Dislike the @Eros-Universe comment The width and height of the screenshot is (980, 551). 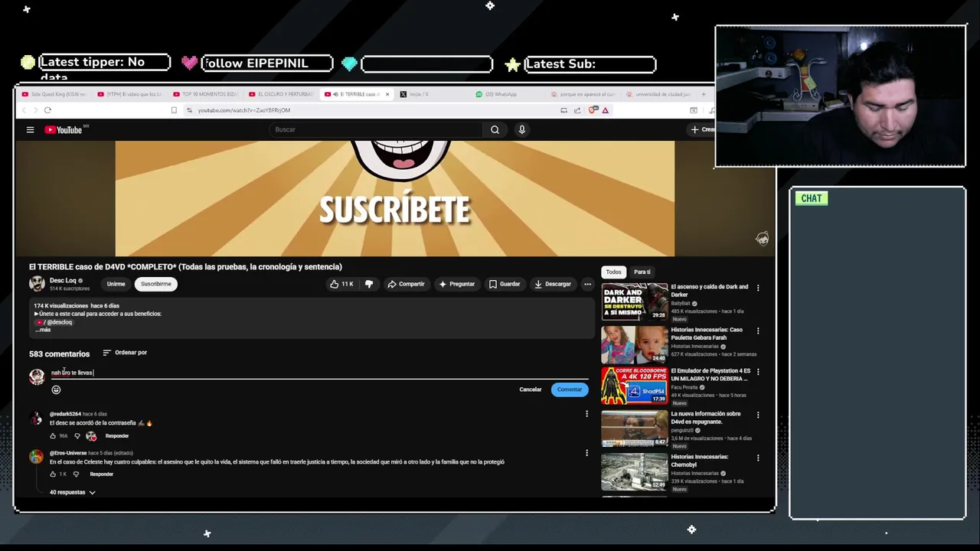(x=76, y=474)
